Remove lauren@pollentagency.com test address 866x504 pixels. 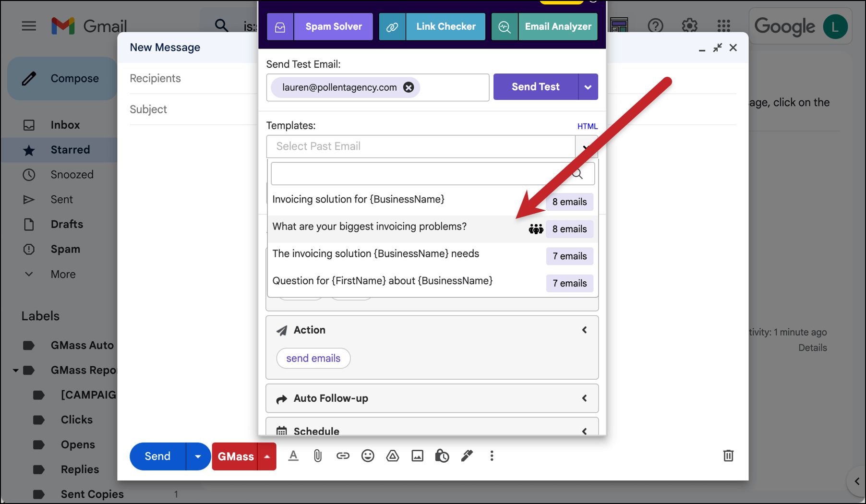(x=409, y=87)
